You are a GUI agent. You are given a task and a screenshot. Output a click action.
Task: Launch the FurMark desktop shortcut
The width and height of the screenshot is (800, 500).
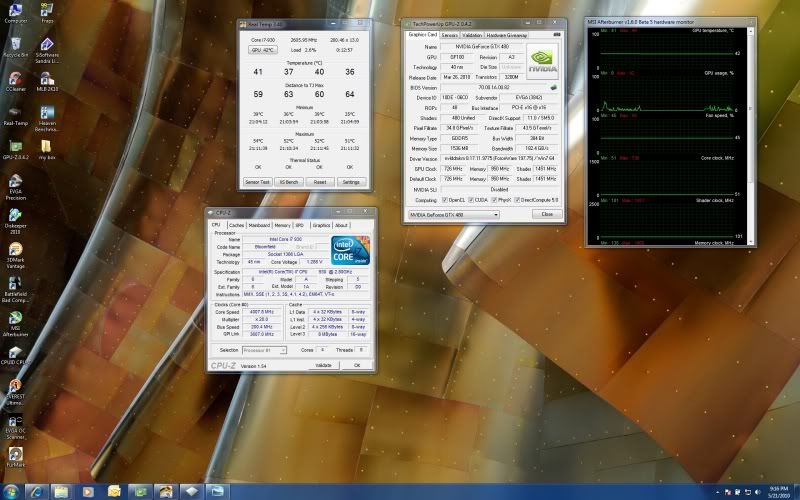click(x=15, y=457)
